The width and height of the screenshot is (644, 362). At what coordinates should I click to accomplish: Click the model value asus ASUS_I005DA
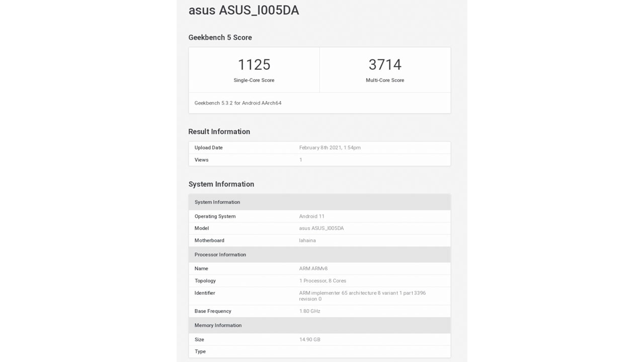[321, 228]
